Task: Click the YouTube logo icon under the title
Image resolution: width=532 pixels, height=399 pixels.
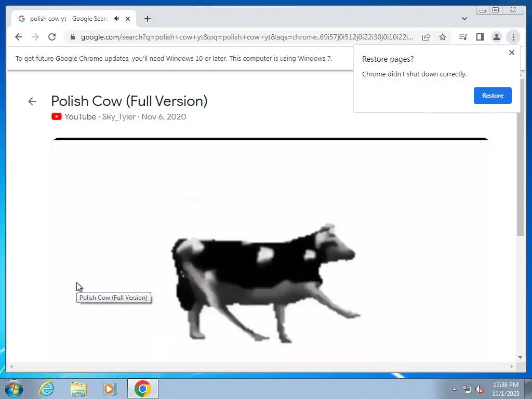Action: tap(56, 117)
